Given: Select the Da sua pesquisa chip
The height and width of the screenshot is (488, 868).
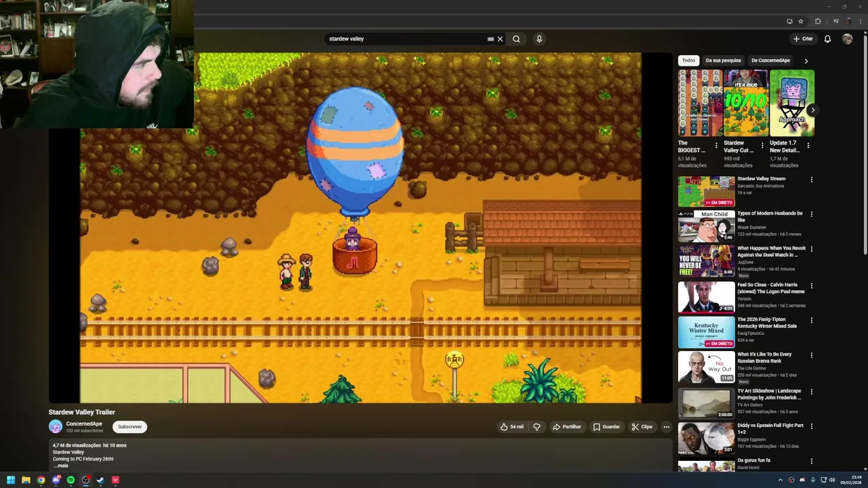Looking at the screenshot, I should 723,60.
